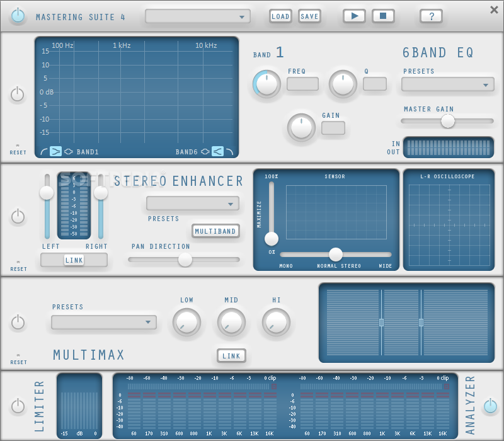Click the Q knob in the EQ
Screen dimensions: 504x441
pyautogui.click(x=343, y=84)
